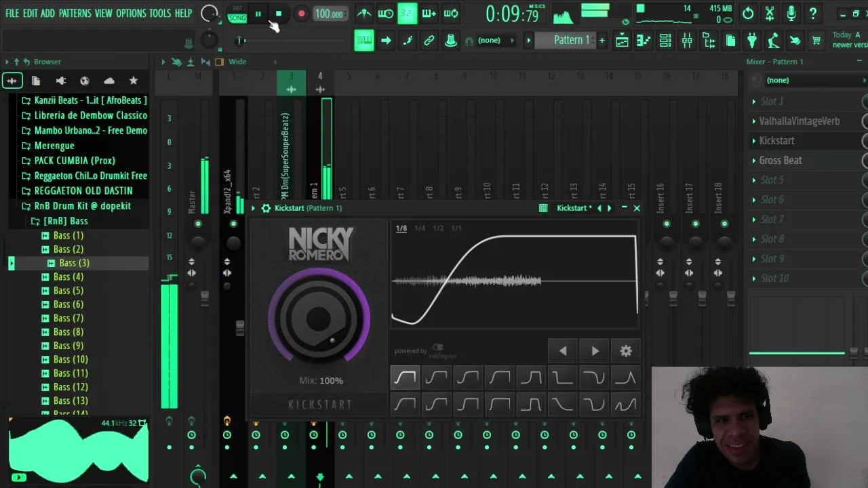Open the Kickstart plugin gear options icon
Viewport: 868px width, 488px height.
[266, 208]
